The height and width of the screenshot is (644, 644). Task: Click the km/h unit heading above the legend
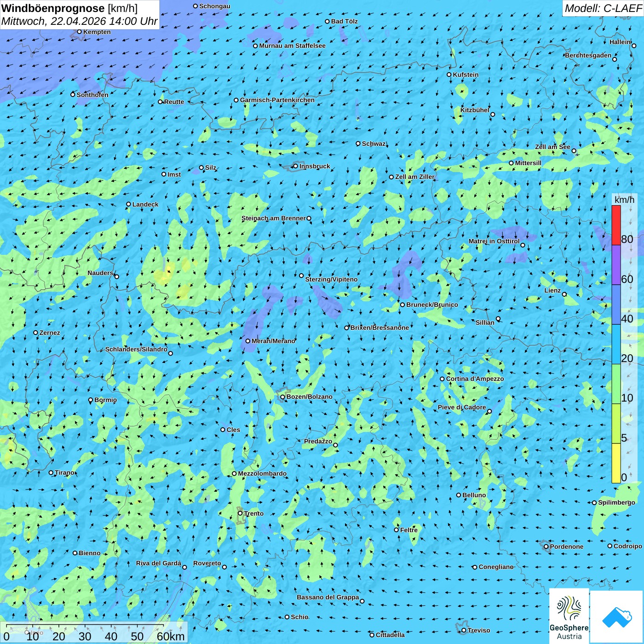coord(624,200)
